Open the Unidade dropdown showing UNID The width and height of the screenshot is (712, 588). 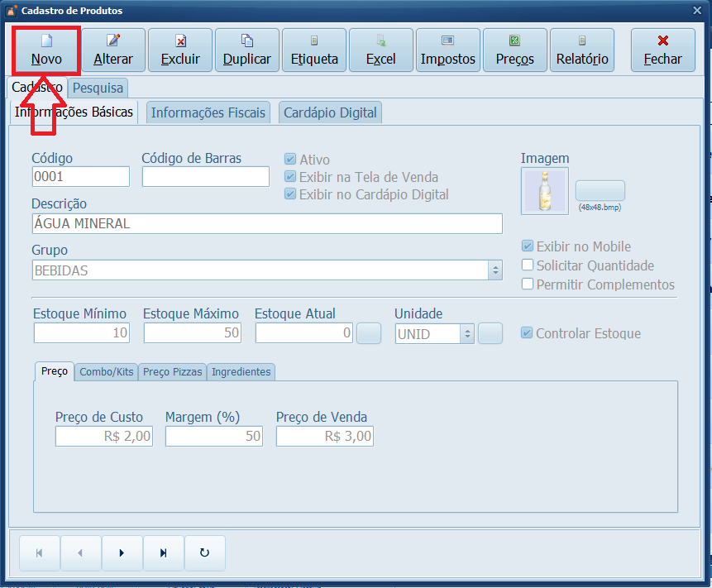[x=466, y=333]
